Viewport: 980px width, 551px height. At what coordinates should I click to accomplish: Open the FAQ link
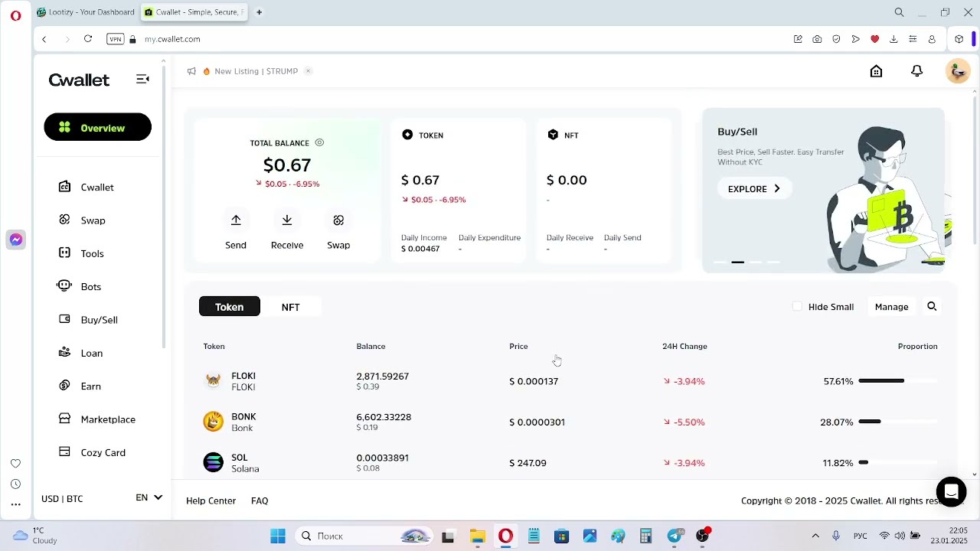pyautogui.click(x=260, y=500)
